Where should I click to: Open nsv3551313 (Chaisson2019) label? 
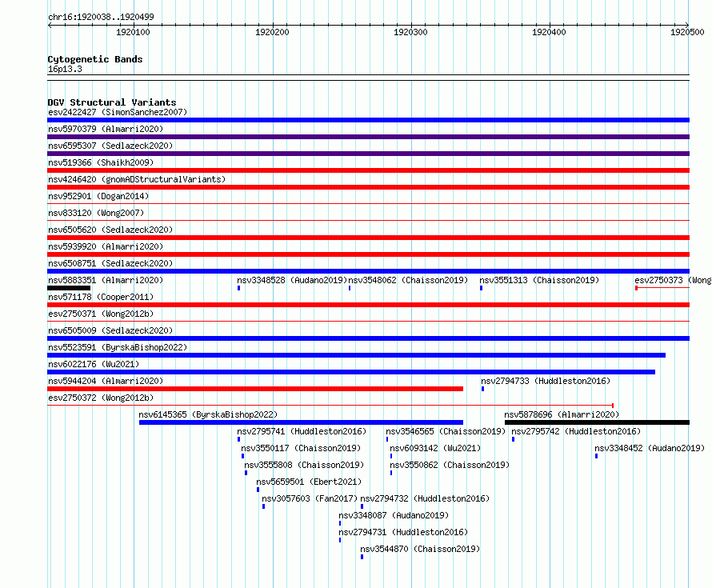(539, 280)
